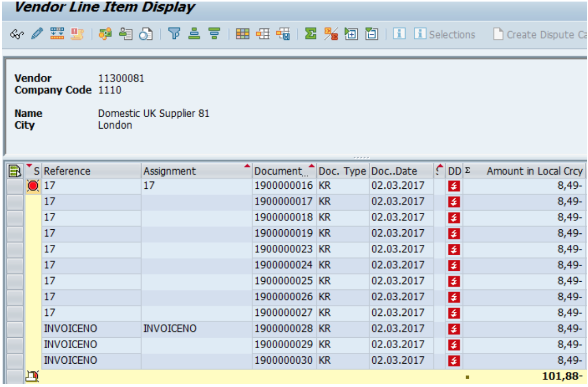Click overdue icon in row 1900000025
This screenshot has width=588, height=387.
[454, 281]
